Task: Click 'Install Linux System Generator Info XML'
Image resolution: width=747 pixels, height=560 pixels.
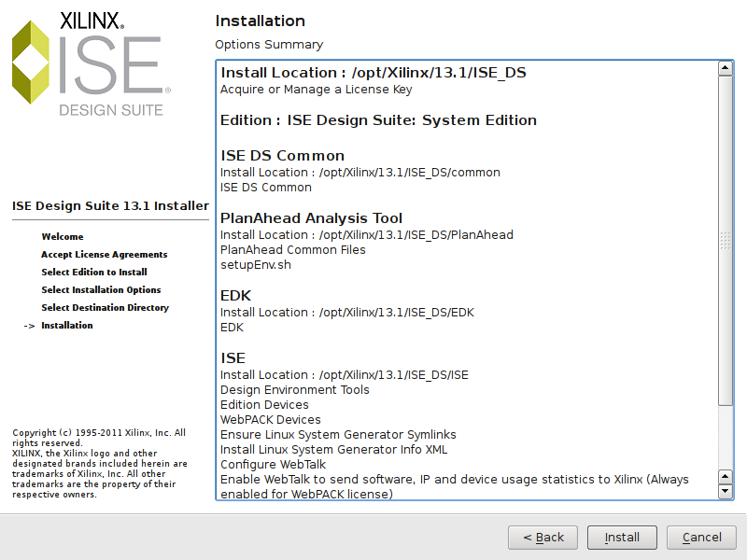Action: (334, 450)
